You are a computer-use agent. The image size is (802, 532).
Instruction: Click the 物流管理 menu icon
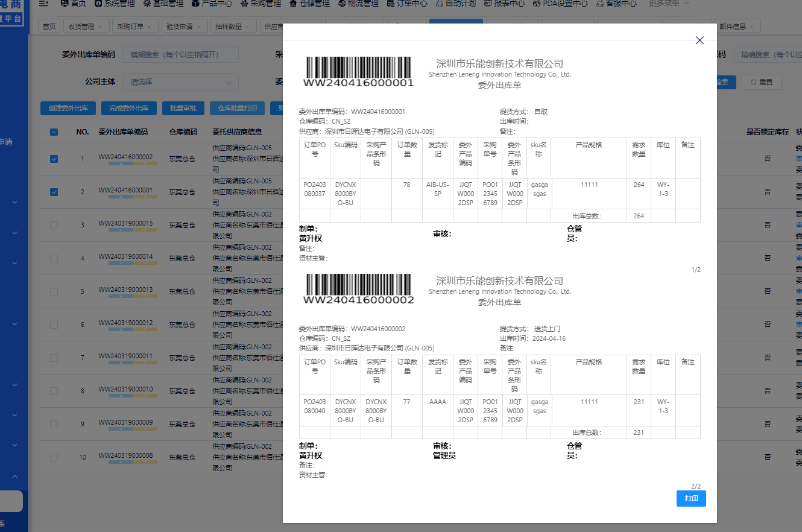pyautogui.click(x=341, y=4)
